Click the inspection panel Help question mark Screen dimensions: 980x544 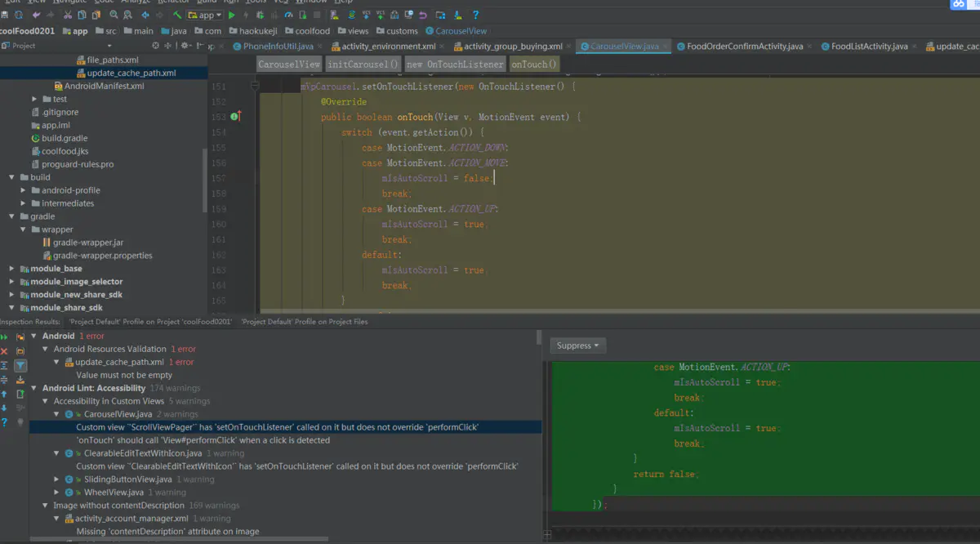(x=5, y=422)
